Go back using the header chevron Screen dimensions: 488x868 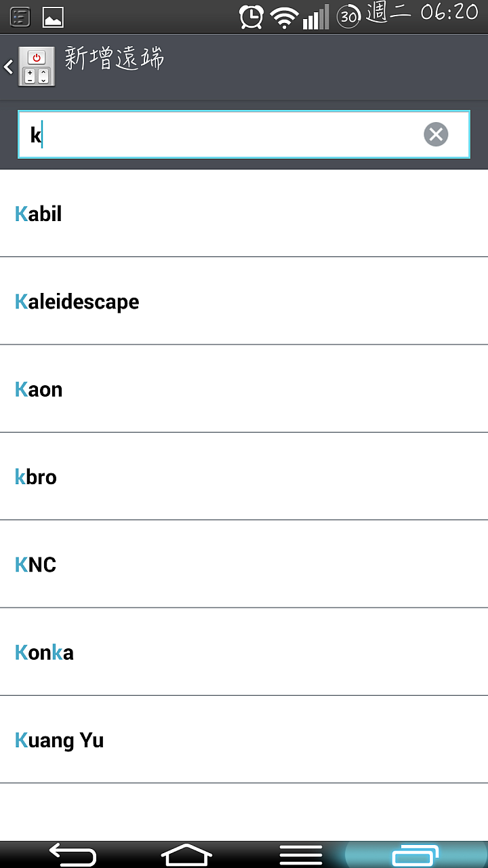[8, 66]
